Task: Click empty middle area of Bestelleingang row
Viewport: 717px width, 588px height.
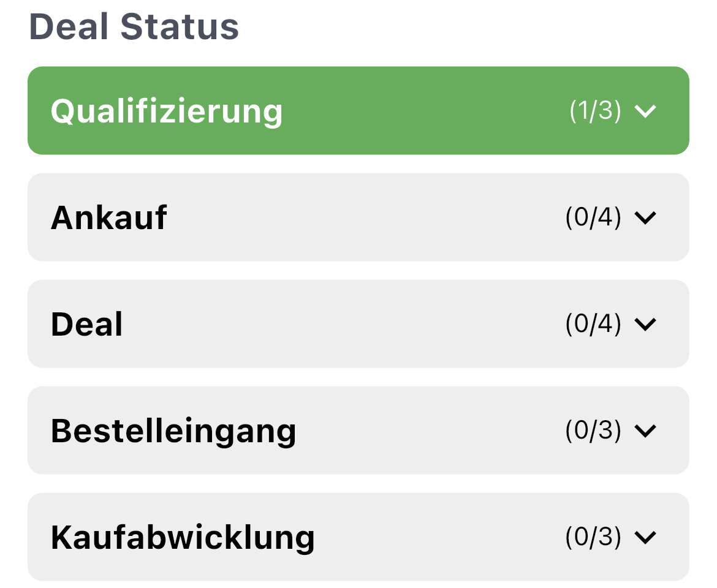Action: (429, 431)
